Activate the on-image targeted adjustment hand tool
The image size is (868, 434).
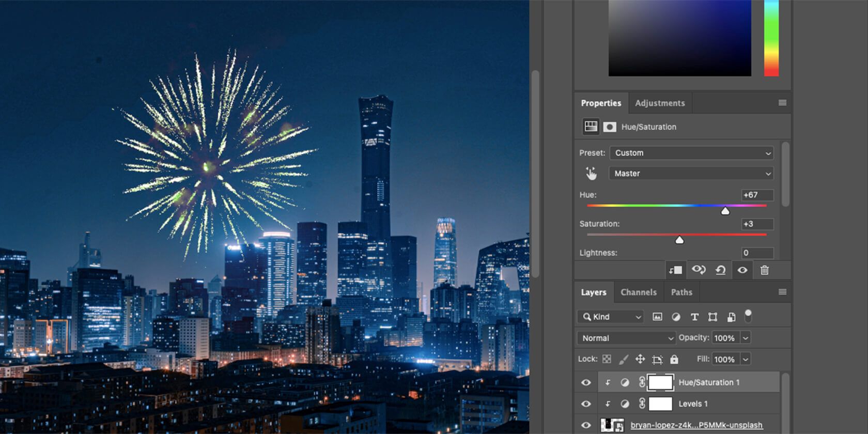591,174
